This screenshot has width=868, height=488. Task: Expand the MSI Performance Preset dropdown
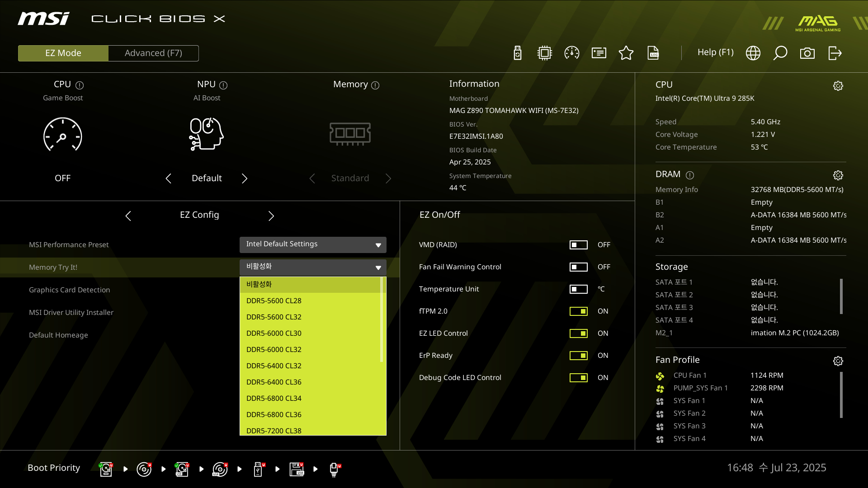click(x=313, y=244)
